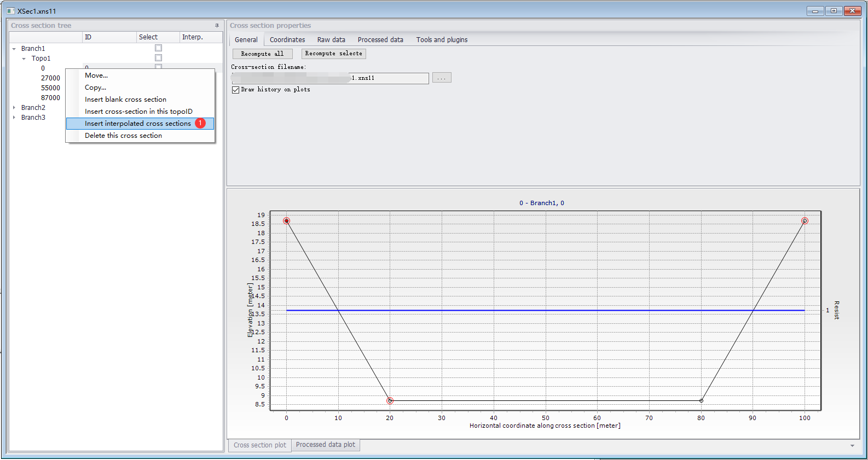This screenshot has width=868, height=460.
Task: Select the Topo1 tree label
Action: [x=41, y=59]
